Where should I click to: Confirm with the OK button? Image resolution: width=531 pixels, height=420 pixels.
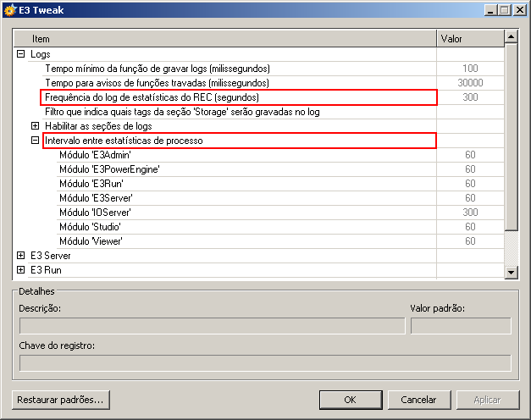click(x=350, y=400)
